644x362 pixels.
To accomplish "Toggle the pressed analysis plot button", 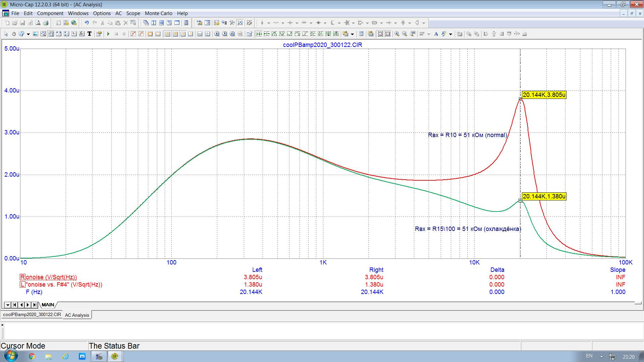I will coord(240,23).
